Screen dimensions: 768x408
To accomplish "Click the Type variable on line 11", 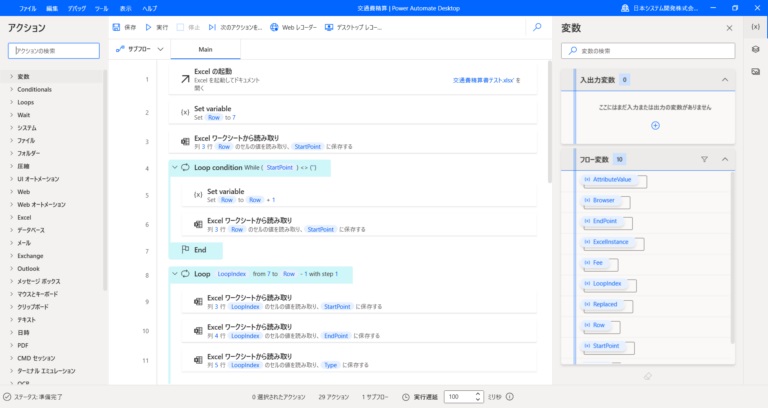I will pos(331,365).
